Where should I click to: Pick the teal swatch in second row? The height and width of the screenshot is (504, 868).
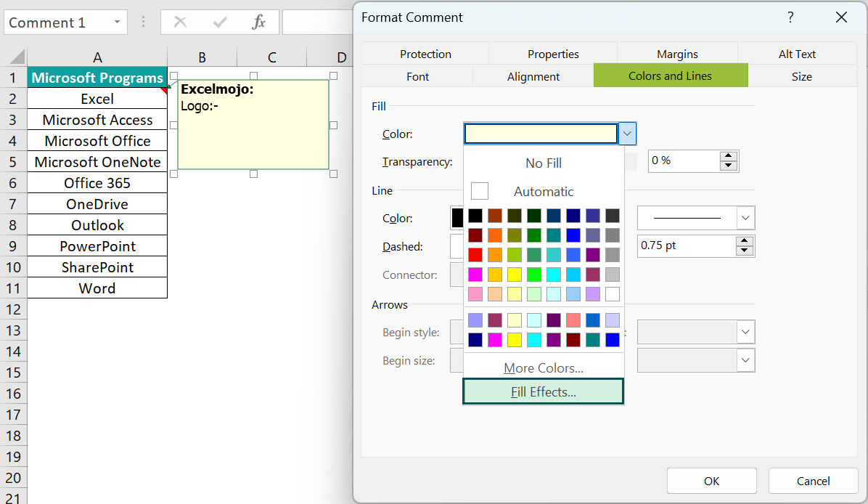554,235
